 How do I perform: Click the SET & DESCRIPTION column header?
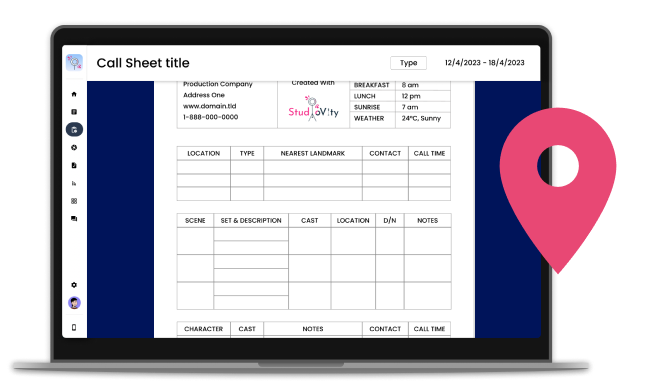pyautogui.click(x=251, y=221)
